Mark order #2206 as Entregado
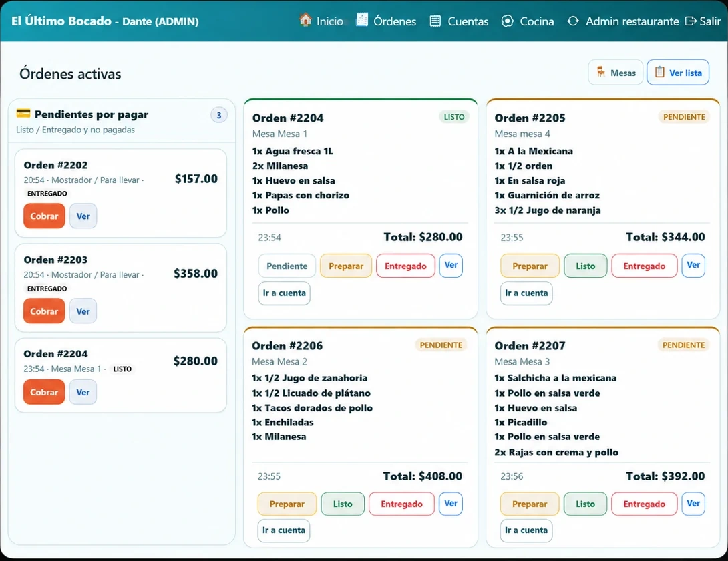Image resolution: width=728 pixels, height=561 pixels. (x=401, y=504)
